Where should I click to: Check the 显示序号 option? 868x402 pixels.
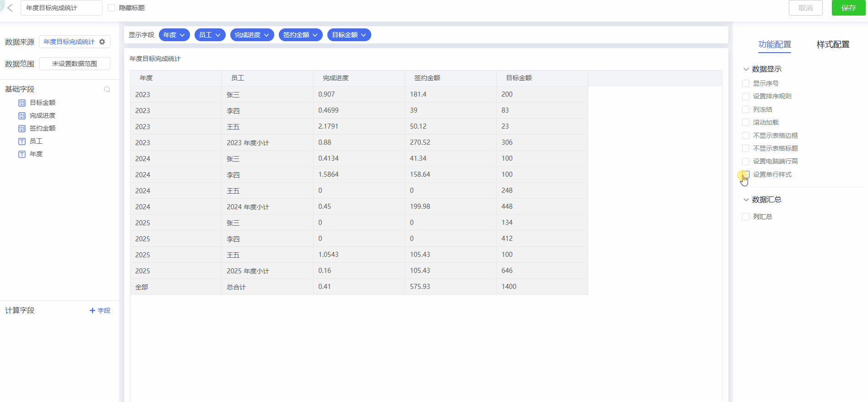click(x=746, y=83)
